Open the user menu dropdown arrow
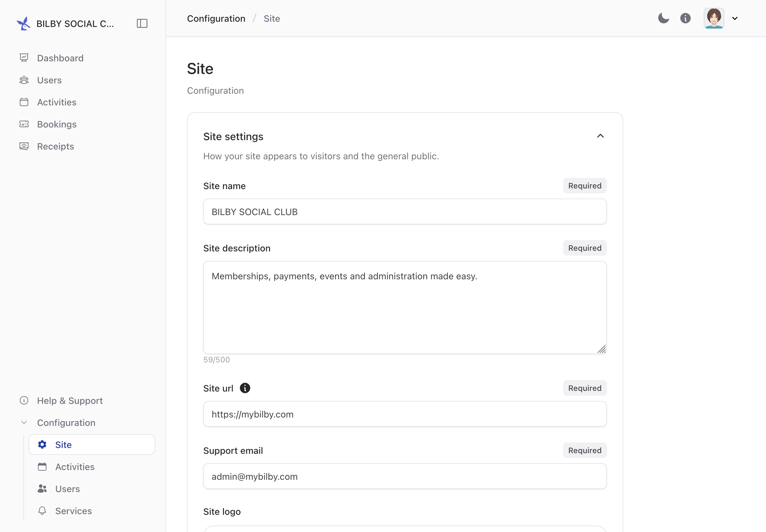The height and width of the screenshot is (532, 766). [735, 18]
